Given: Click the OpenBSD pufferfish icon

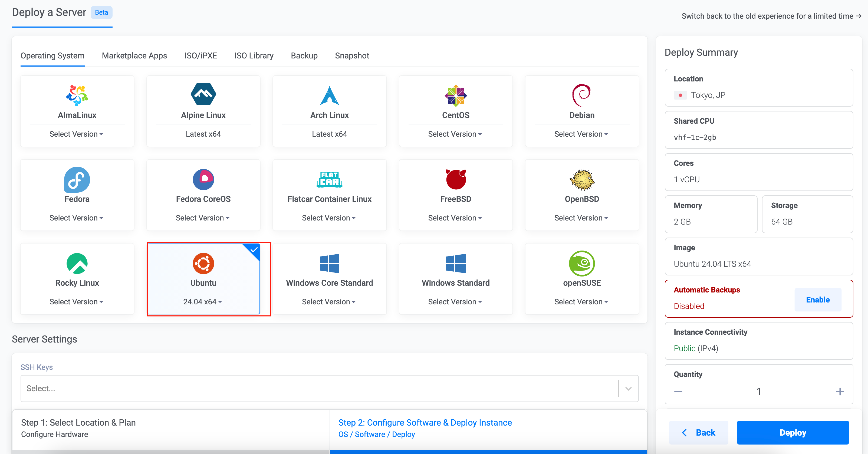Looking at the screenshot, I should point(581,179).
